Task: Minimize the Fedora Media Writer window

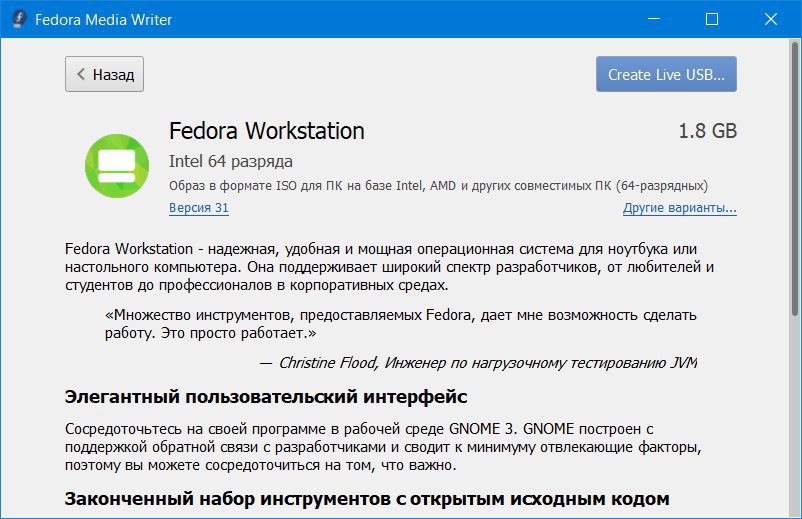Action: pos(654,19)
